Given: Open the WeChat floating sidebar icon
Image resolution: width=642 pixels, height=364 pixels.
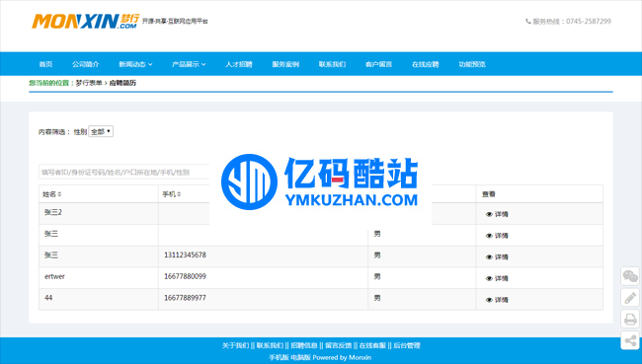Looking at the screenshot, I should point(630,276).
